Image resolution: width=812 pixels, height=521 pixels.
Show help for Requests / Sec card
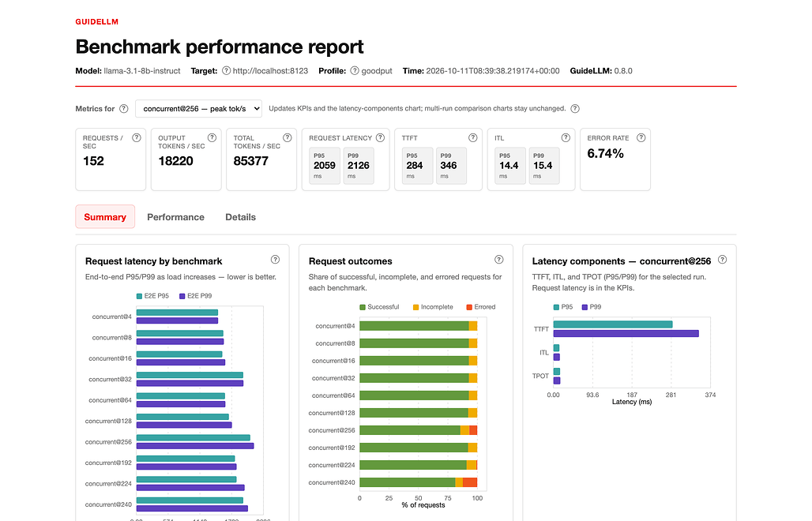pos(136,137)
